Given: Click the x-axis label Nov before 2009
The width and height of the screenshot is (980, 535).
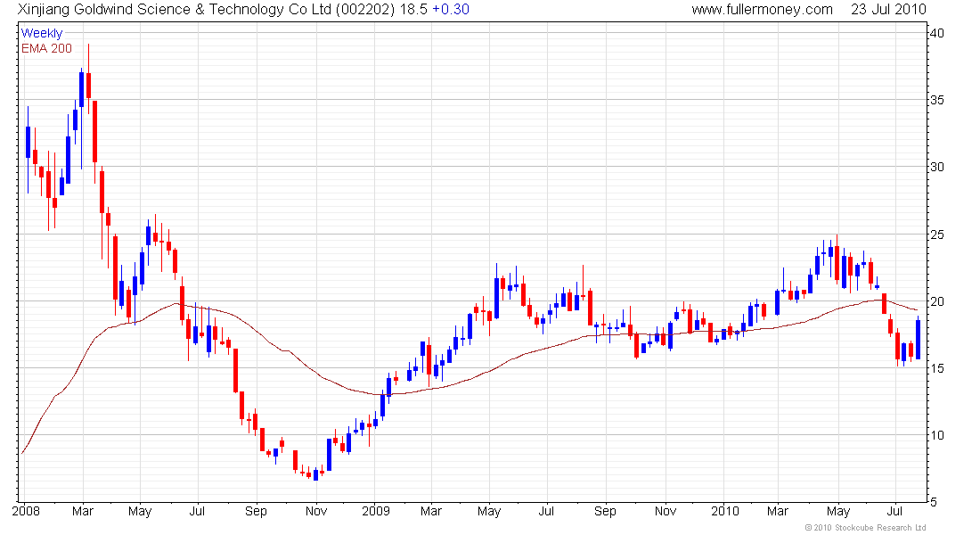Looking at the screenshot, I should pos(316,511).
